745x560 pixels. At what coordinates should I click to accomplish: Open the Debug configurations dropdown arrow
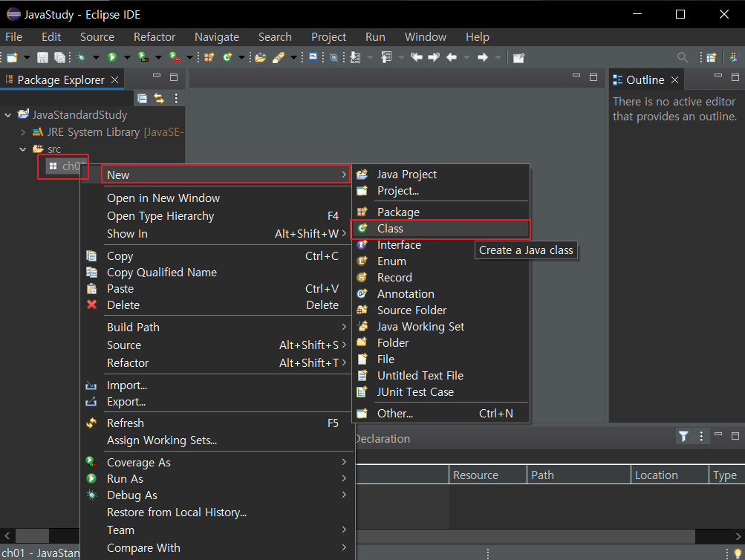tap(96, 57)
